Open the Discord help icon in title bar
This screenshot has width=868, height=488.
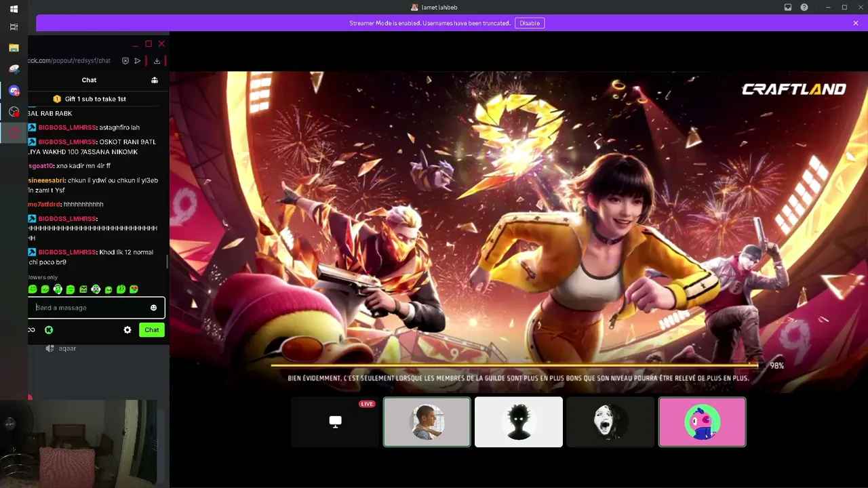(x=804, y=7)
